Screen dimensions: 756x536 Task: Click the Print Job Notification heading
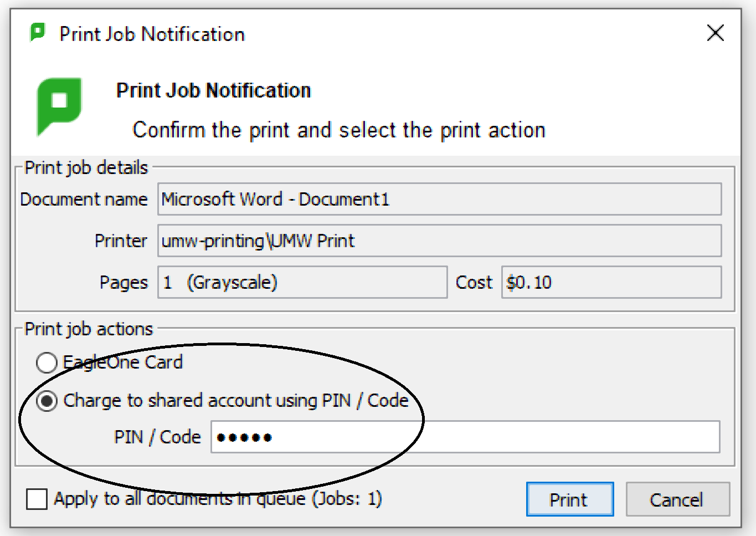point(213,90)
